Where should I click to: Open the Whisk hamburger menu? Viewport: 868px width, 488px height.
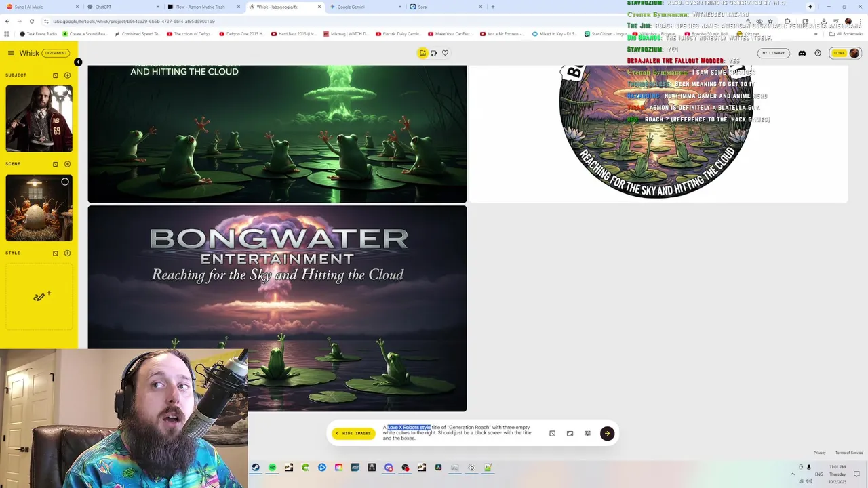coord(11,53)
